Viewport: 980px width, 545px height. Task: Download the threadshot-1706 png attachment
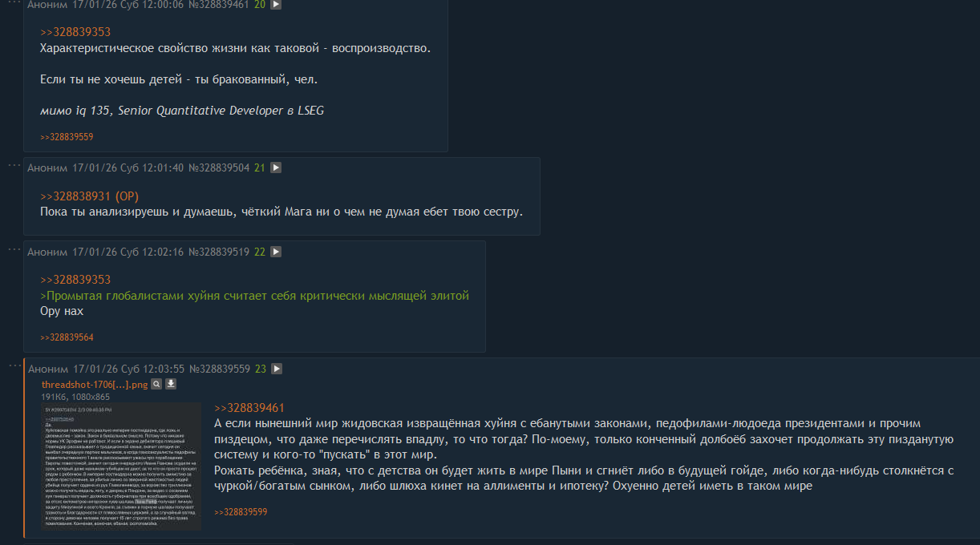[170, 385]
